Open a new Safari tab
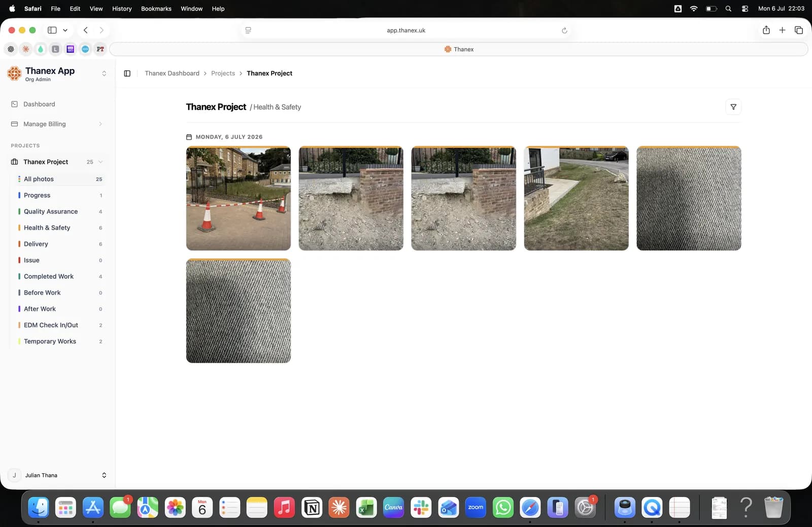 782,30
